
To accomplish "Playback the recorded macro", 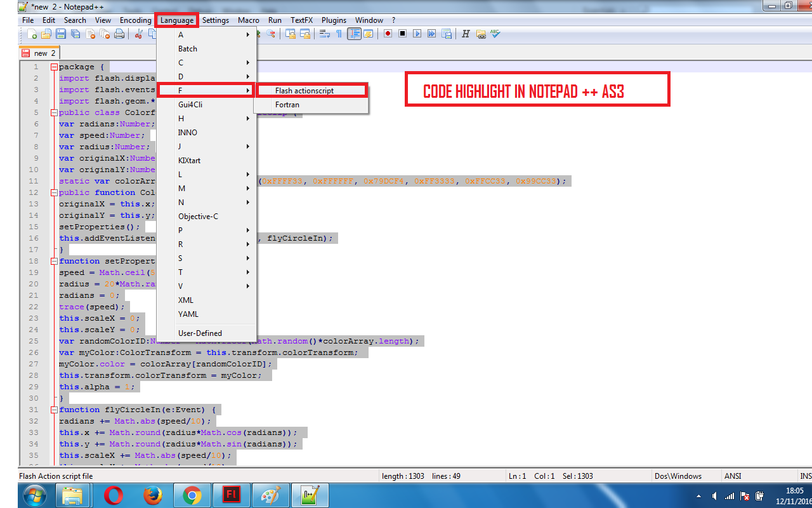I will point(417,34).
